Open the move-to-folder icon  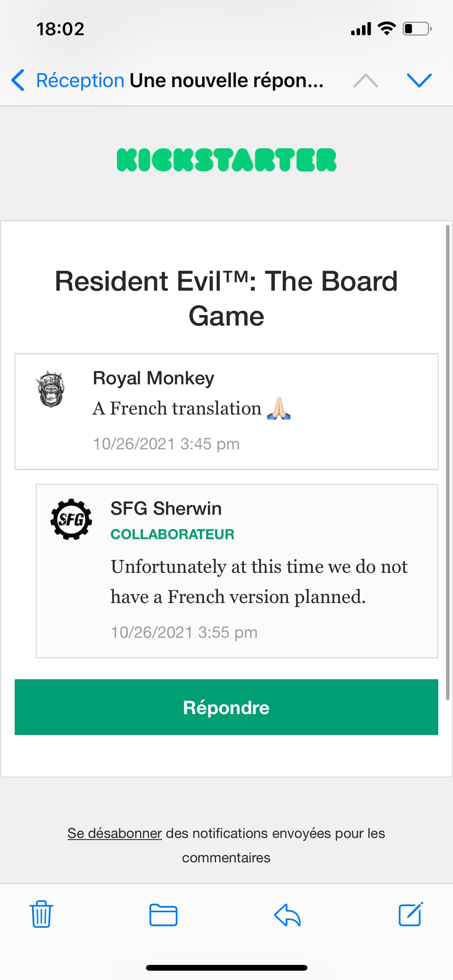(163, 915)
